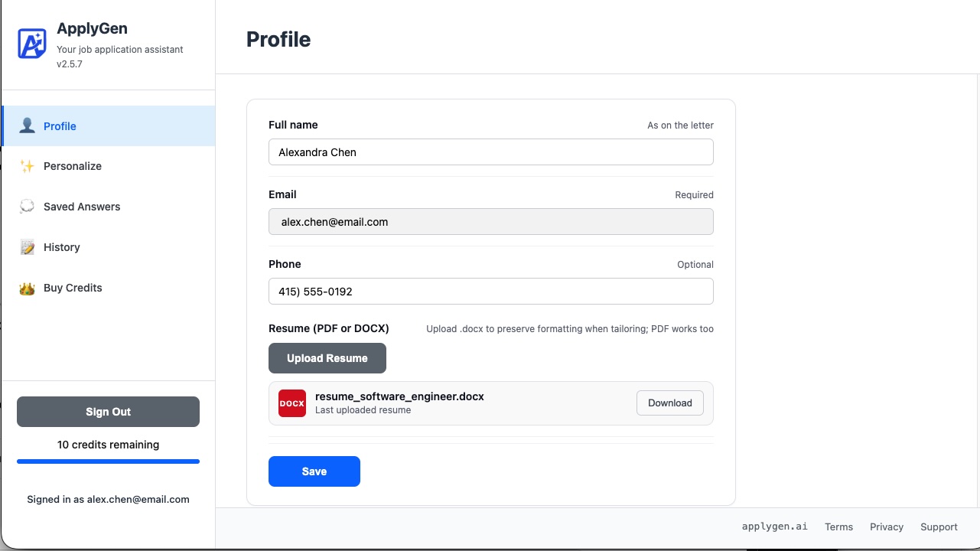This screenshot has width=980, height=551.
Task: Click the red DOCX file icon
Action: 292,403
